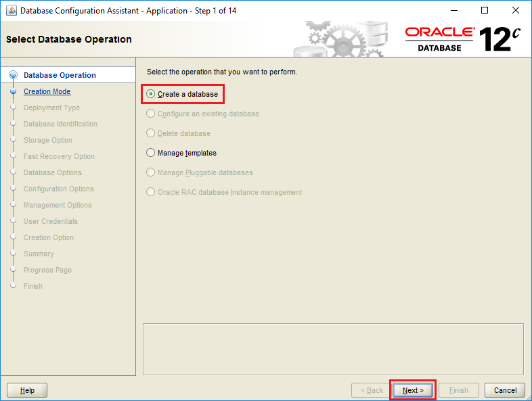
Task: Click User Credentials step in sidebar
Action: click(51, 221)
